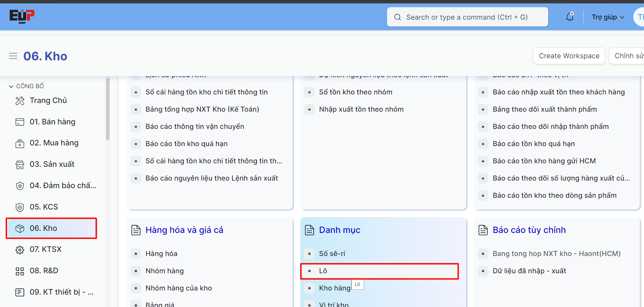This screenshot has width=644, height=307.
Task: Open Hàng hóa under Hàng hóa và giá cả
Action: (161, 254)
